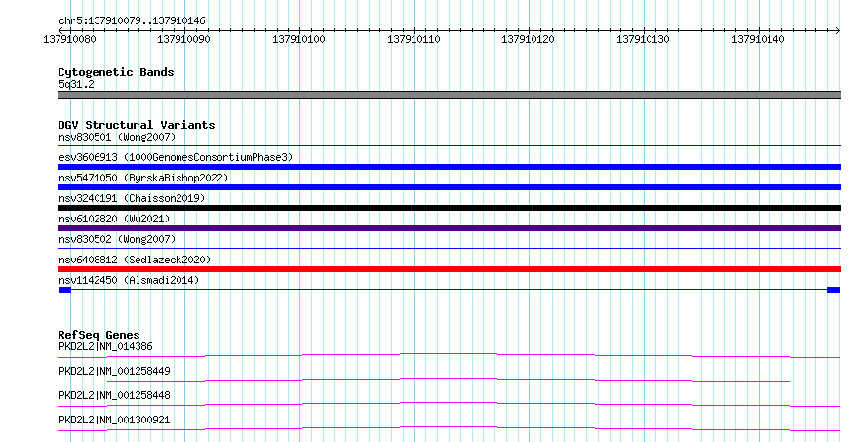Open the PKD2L2|NM_014386 gene label
Image resolution: width=868 pixels, height=442 pixels.
[x=105, y=346]
